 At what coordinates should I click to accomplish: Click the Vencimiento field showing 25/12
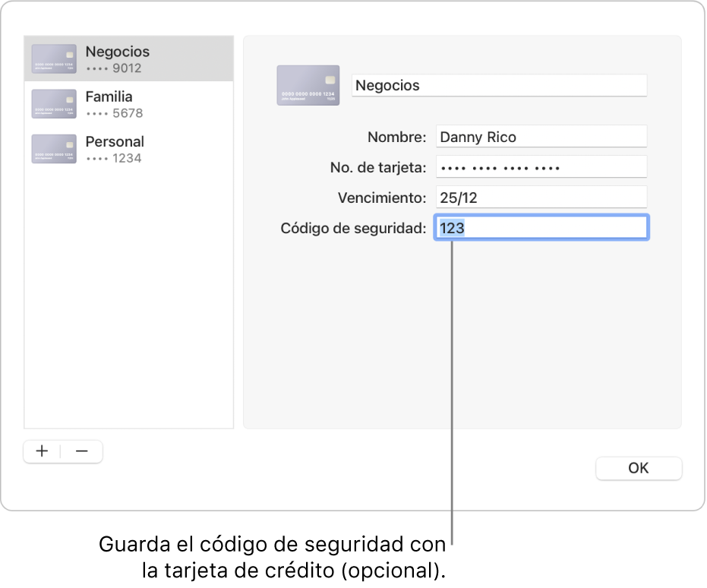tap(541, 198)
